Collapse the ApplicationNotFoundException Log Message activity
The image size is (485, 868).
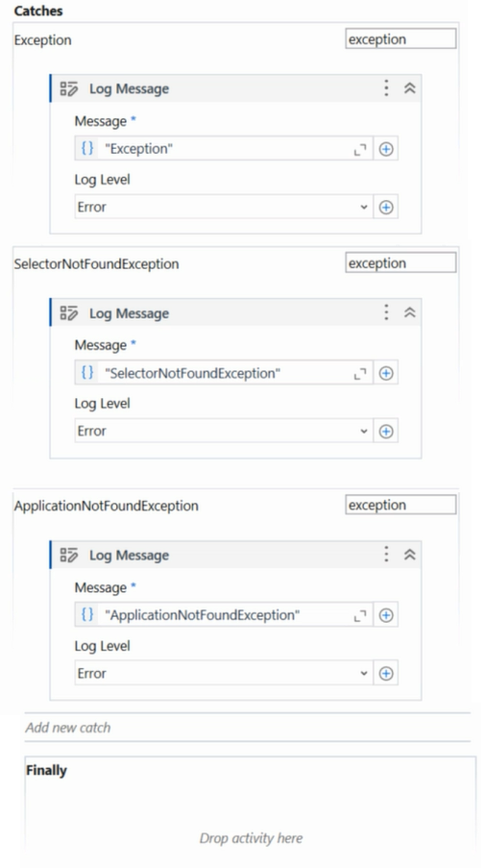coord(410,555)
